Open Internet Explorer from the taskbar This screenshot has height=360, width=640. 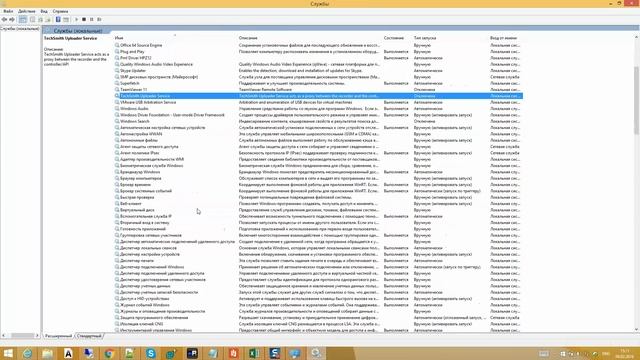tap(27, 353)
